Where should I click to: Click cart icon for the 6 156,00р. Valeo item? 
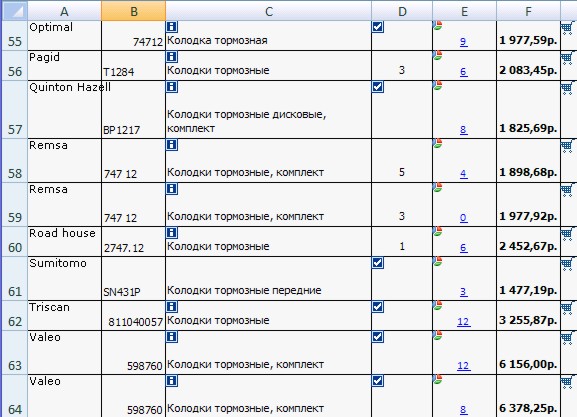pos(567,338)
